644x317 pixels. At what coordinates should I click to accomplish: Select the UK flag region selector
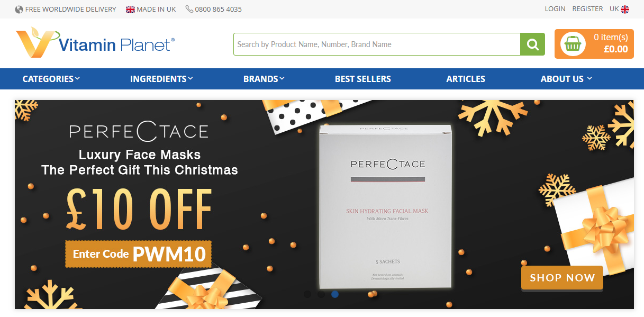coord(625,9)
